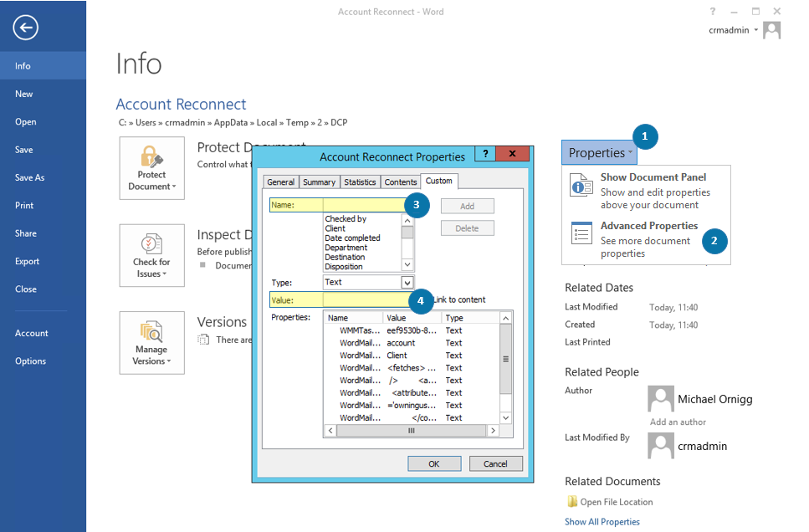
Task: Click the Value column header
Action: click(x=412, y=318)
